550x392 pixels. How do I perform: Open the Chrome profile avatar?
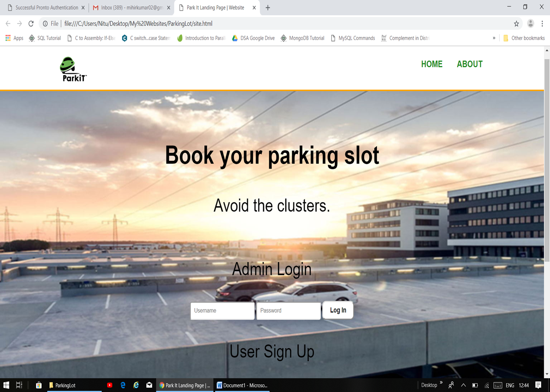coord(530,24)
